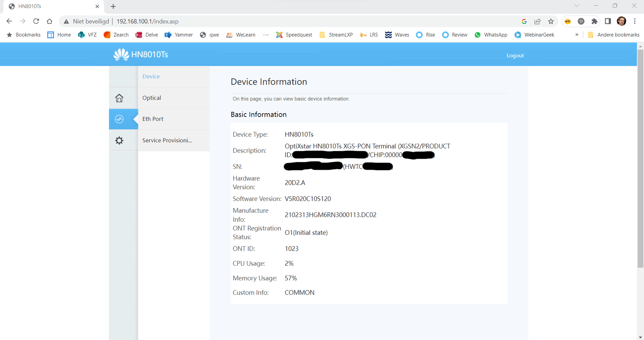Open the LRS bookmark
The width and height of the screenshot is (644, 340).
click(369, 35)
